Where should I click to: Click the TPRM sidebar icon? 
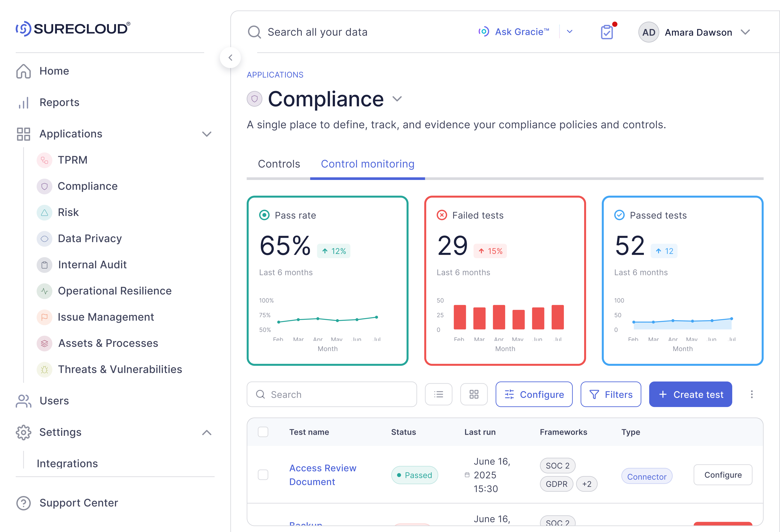(44, 160)
